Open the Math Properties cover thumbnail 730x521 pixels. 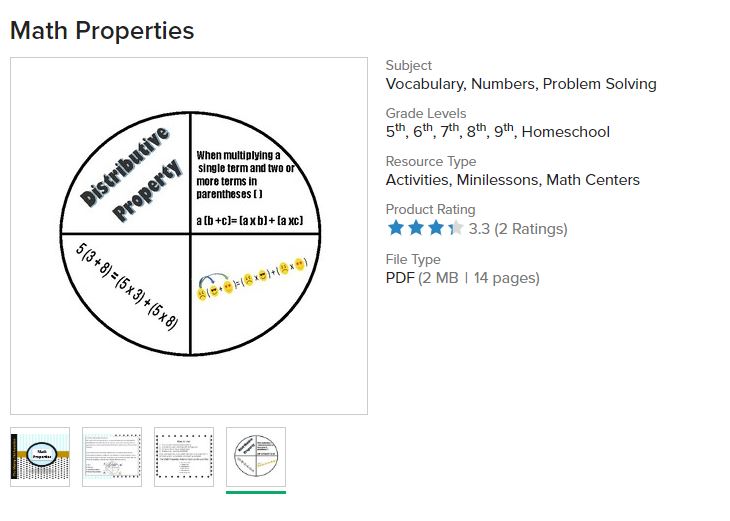(40, 457)
